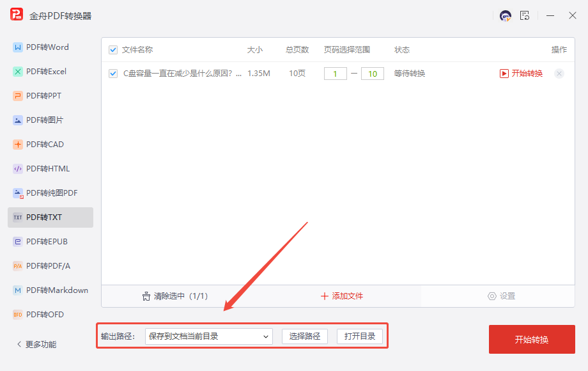Click the start page field showing 1

[x=336, y=74]
